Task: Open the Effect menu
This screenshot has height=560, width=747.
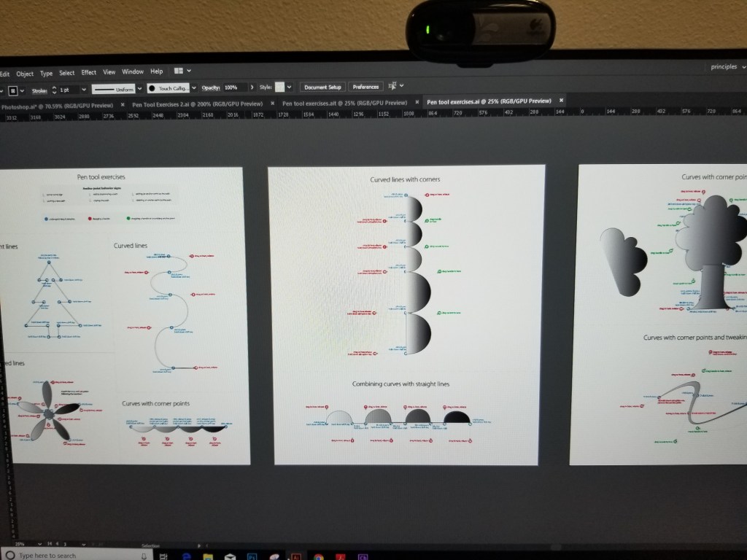Action: coord(88,72)
